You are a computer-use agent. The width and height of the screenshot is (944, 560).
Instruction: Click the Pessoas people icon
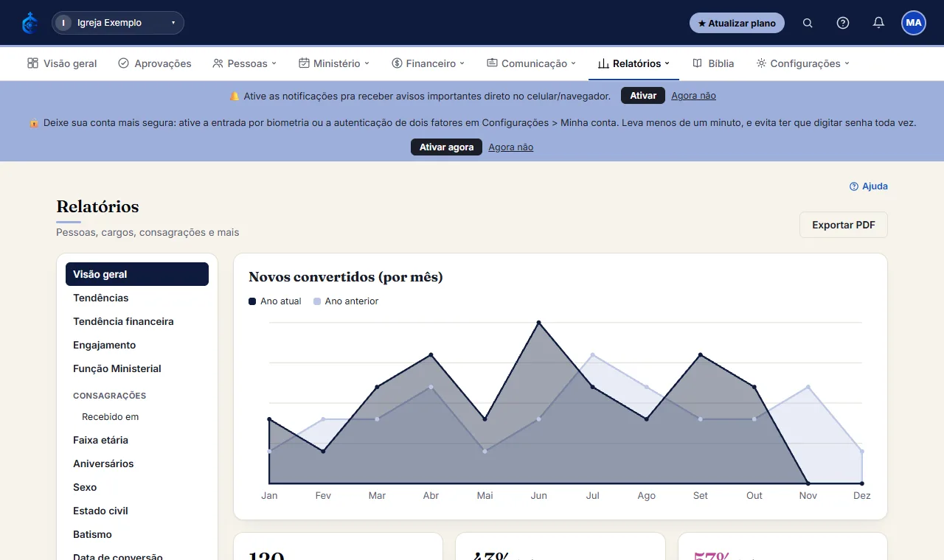(218, 63)
